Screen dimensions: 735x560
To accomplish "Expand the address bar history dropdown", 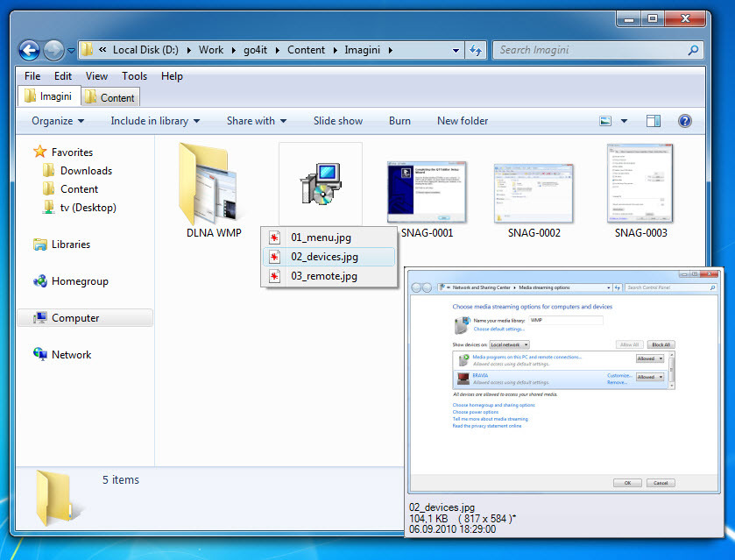I will [456, 50].
